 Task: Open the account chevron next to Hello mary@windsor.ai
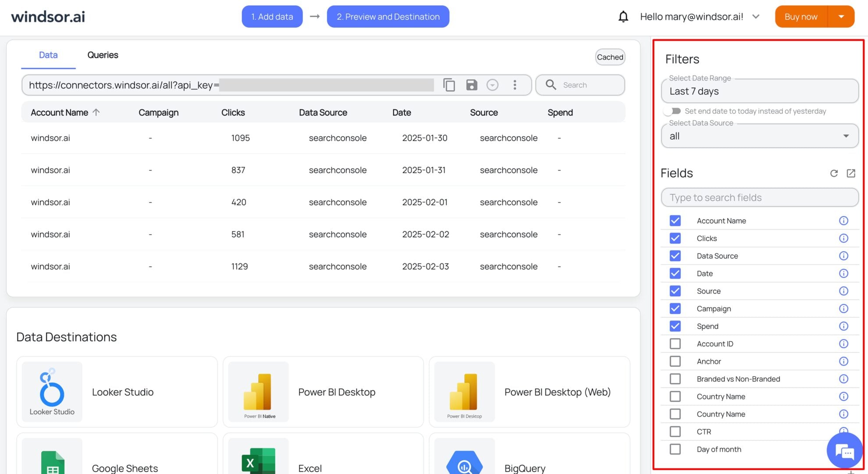(756, 16)
